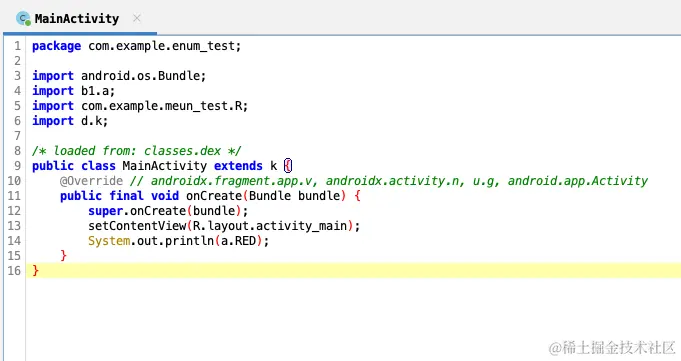The height and width of the screenshot is (361, 681).
Task: Click the package com.example.enum_test text
Action: [136, 46]
